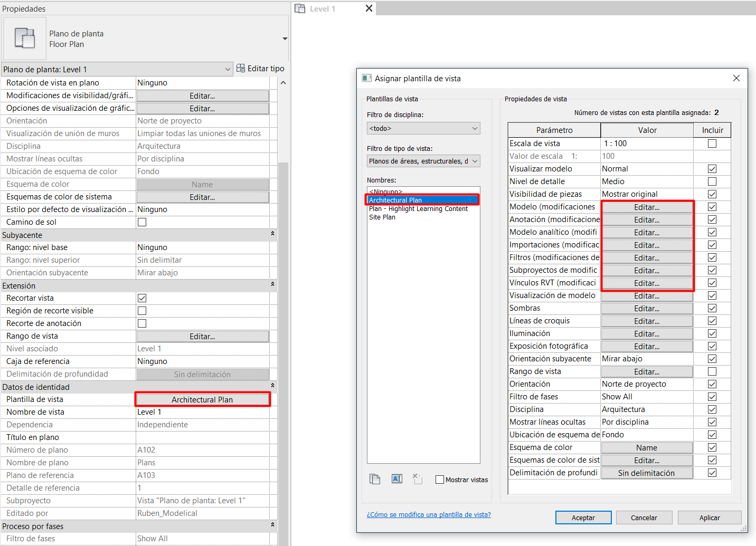
Task: Click the Valor column header
Action: click(x=647, y=130)
